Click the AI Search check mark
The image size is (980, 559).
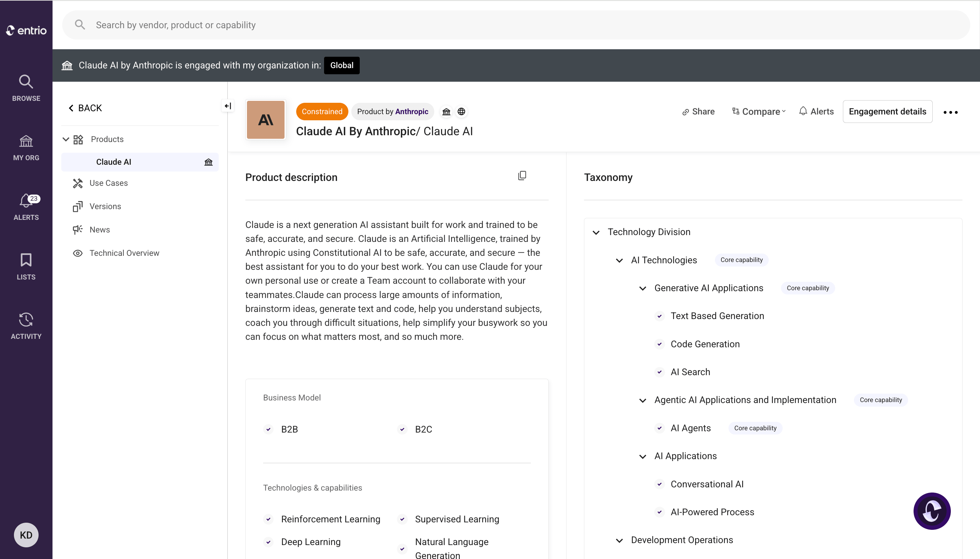point(659,373)
